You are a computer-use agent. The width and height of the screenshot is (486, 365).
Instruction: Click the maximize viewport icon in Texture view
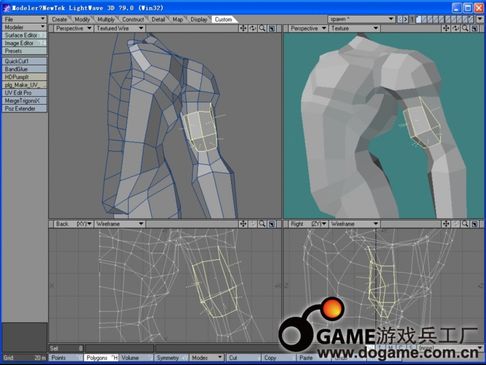[x=475, y=28]
